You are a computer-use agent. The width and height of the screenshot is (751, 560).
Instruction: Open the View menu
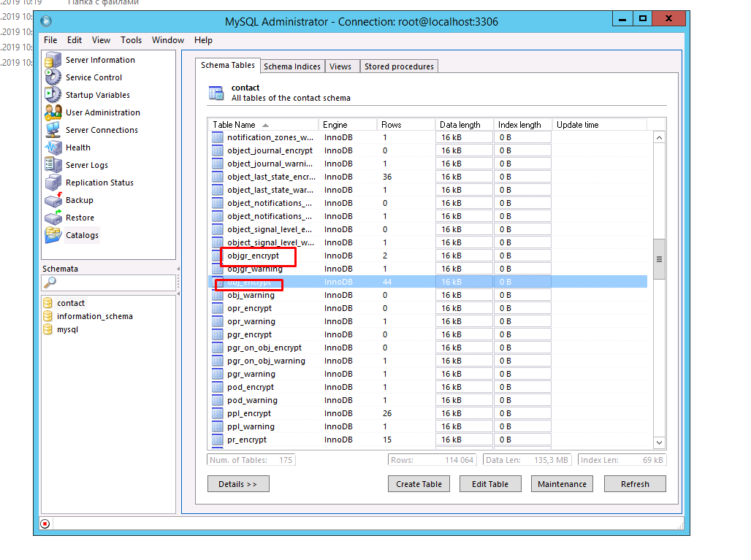pos(101,40)
